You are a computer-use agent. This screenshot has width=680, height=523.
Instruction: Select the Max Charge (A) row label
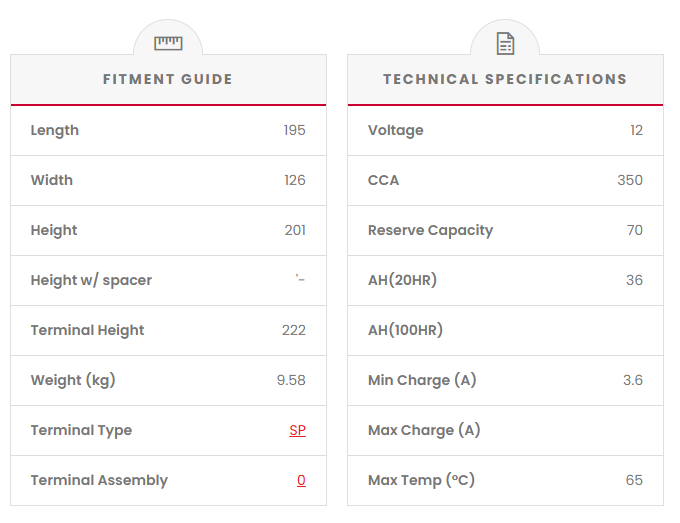pyautogui.click(x=424, y=430)
